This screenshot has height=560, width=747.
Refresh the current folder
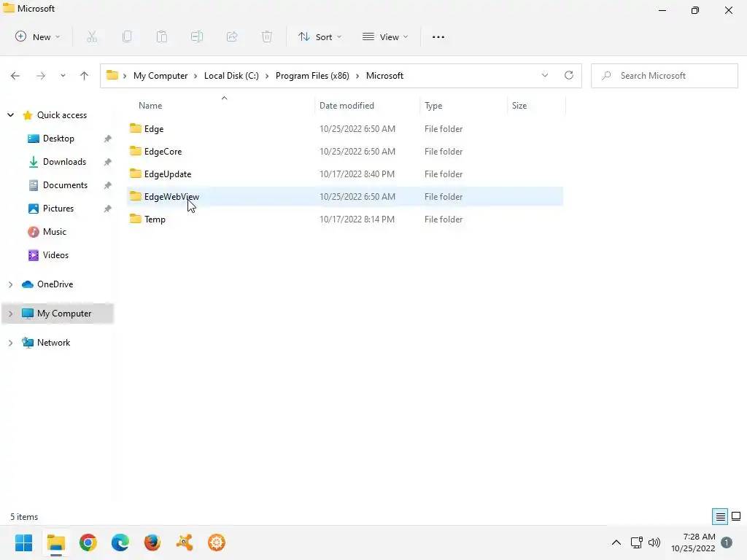point(569,76)
